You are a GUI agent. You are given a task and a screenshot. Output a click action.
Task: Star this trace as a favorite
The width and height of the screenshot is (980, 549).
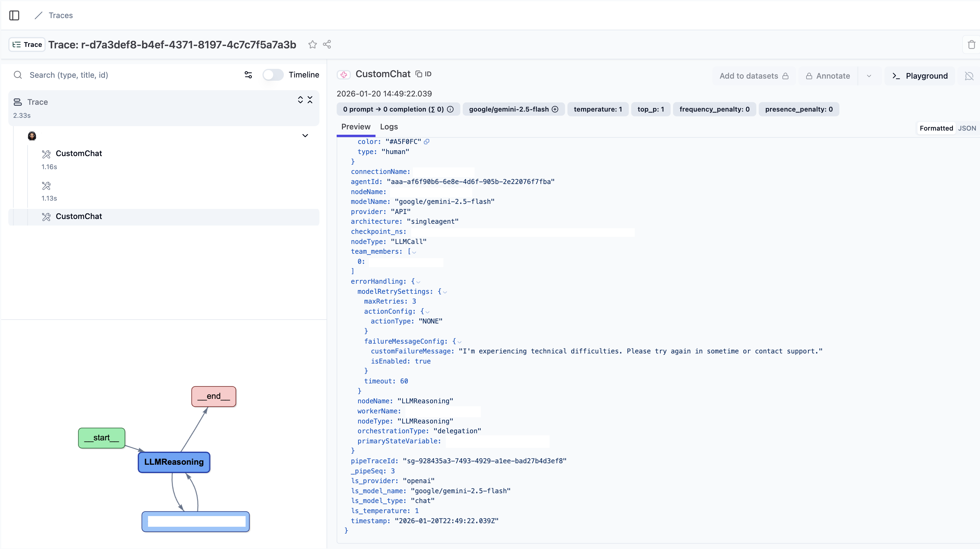click(312, 45)
